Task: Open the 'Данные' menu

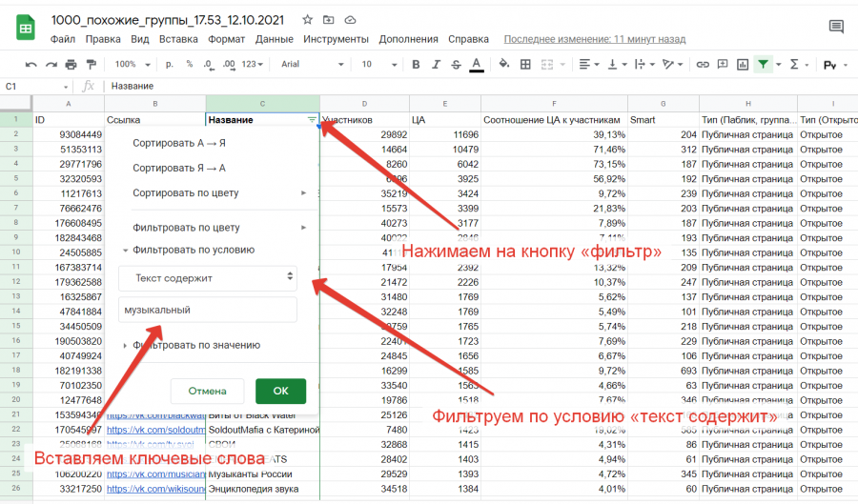Action: [x=274, y=39]
